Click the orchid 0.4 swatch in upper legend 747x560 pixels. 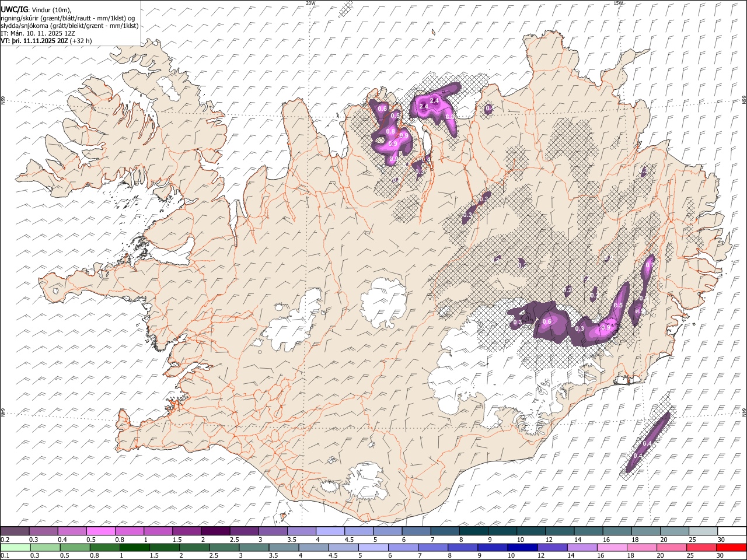72,531
